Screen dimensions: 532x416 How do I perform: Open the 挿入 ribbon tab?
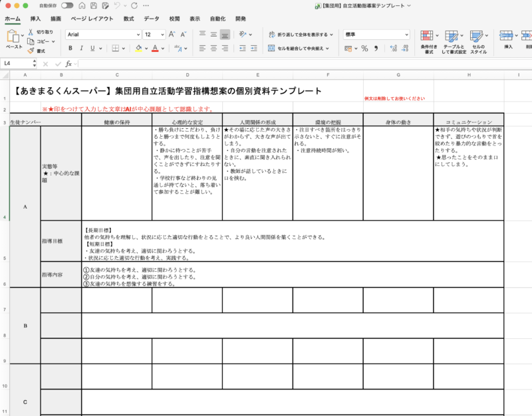click(x=35, y=19)
